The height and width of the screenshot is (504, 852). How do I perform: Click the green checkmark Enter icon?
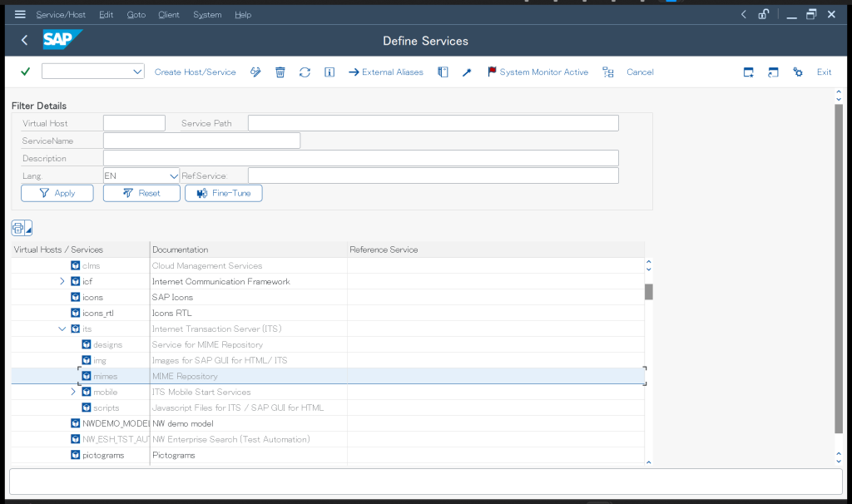pyautogui.click(x=25, y=72)
